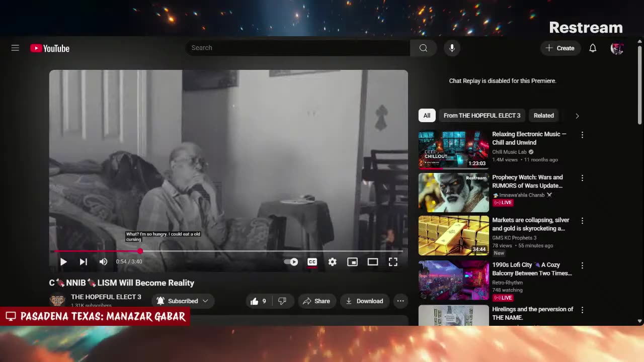Dislike the video with thumbs down
The width and height of the screenshot is (644, 362).
point(282,301)
